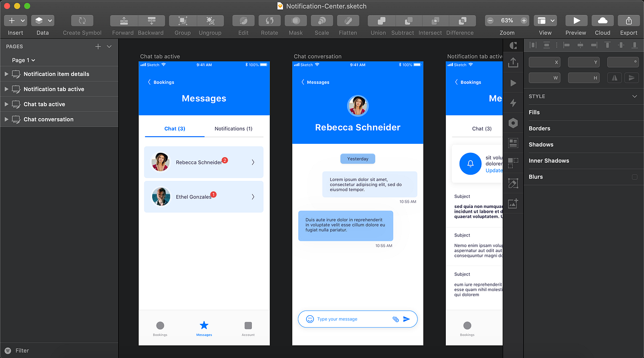The image size is (644, 358).
Task: Zoom in with the plus button
Action: pos(524,20)
